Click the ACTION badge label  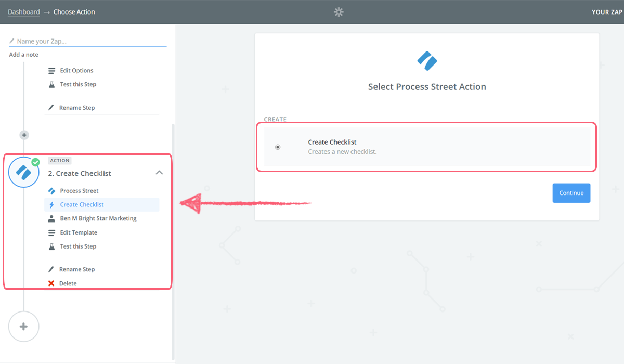[x=60, y=161]
